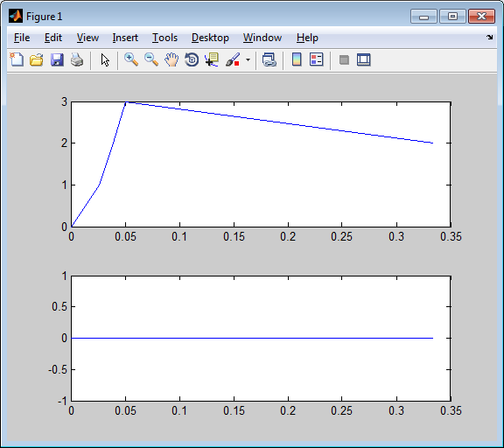Open a file with the Open icon
This screenshot has width=504, height=448.
click(37, 59)
